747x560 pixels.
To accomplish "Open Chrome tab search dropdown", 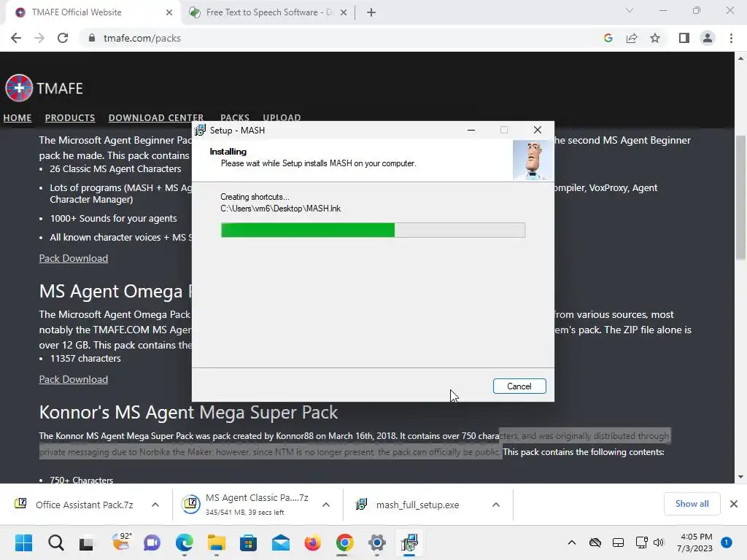I will click(x=630, y=10).
